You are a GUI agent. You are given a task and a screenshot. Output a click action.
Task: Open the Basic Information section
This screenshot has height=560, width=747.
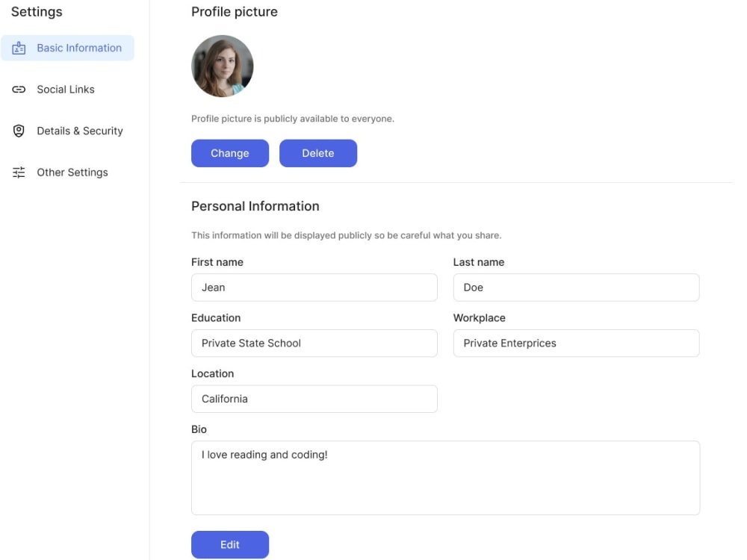[x=67, y=48]
